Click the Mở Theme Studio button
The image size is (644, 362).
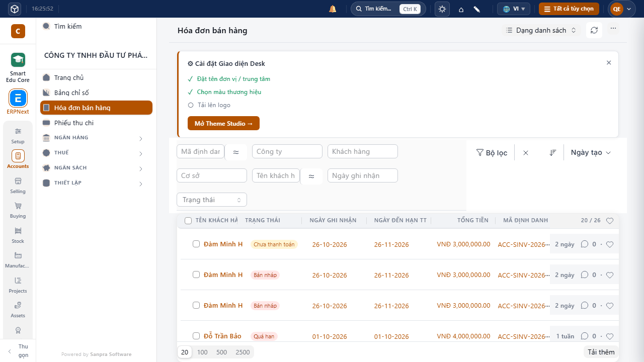click(x=223, y=123)
